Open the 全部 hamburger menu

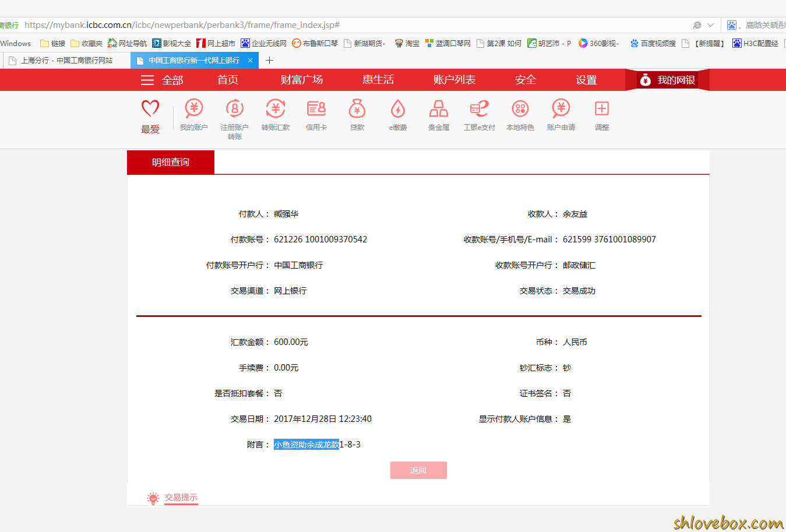pos(162,80)
